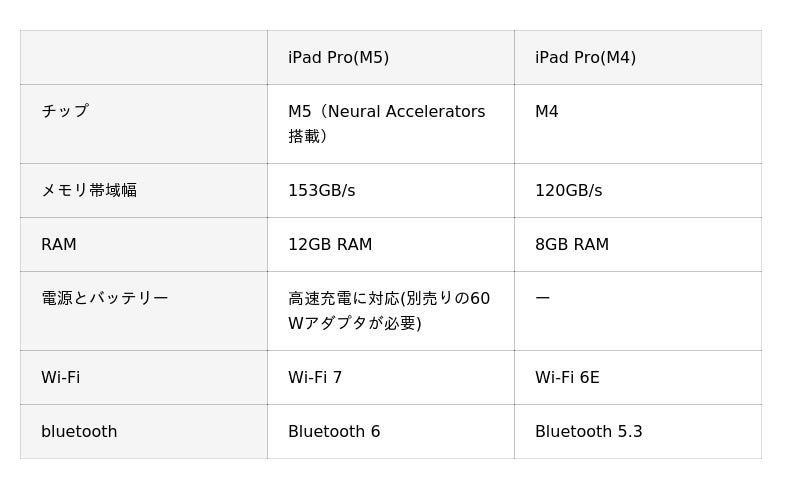Select the チップ row label

65,111
